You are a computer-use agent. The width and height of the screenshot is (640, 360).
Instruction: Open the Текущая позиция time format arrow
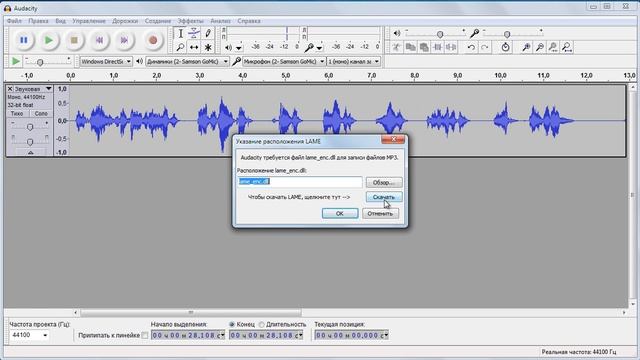click(386, 335)
